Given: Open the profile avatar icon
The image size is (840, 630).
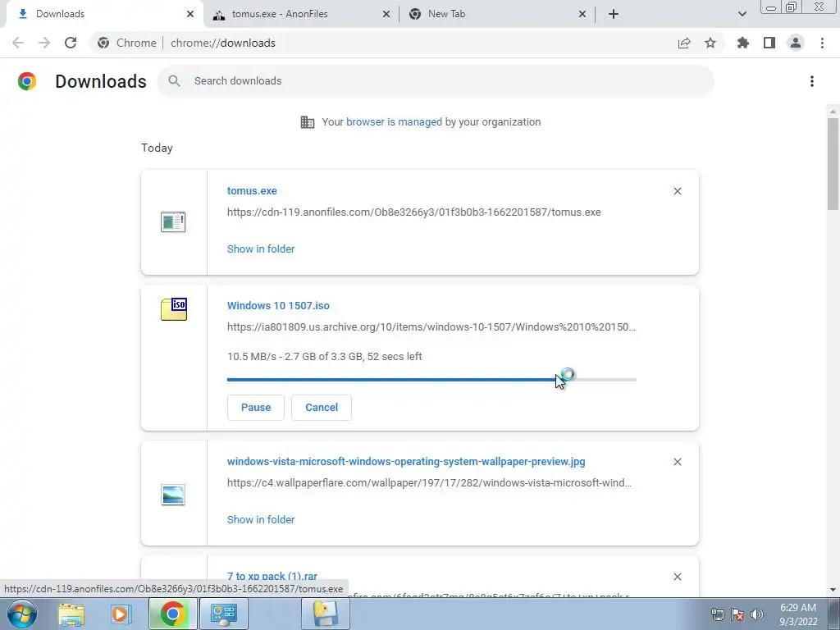Looking at the screenshot, I should (796, 43).
